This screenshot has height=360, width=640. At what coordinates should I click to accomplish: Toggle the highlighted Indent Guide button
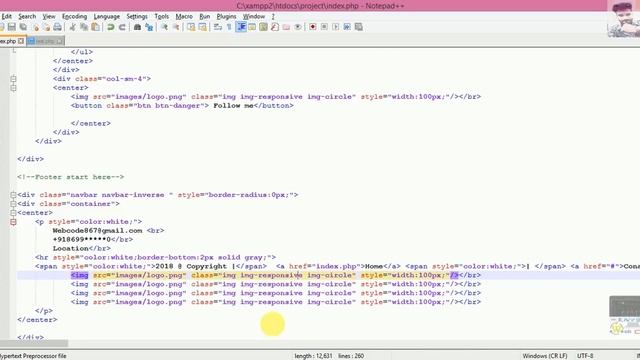[x=241, y=27]
